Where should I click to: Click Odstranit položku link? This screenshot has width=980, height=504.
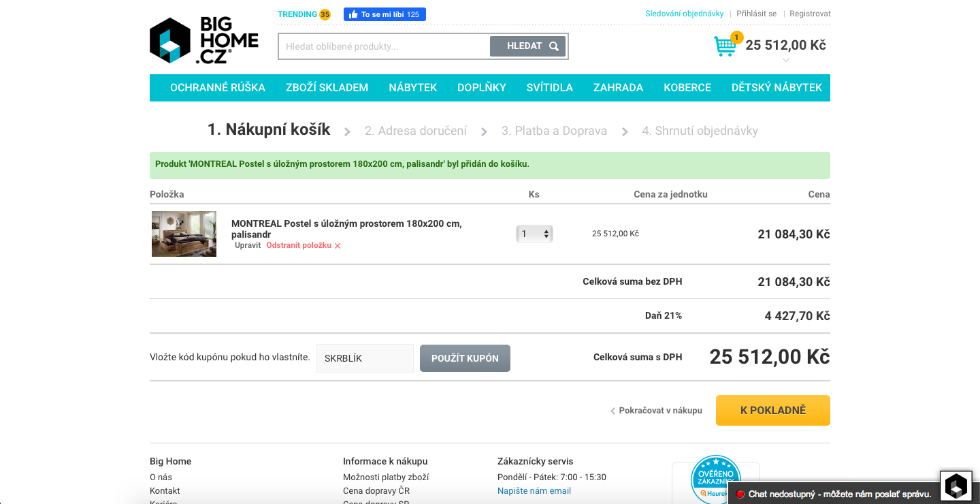pyautogui.click(x=299, y=245)
